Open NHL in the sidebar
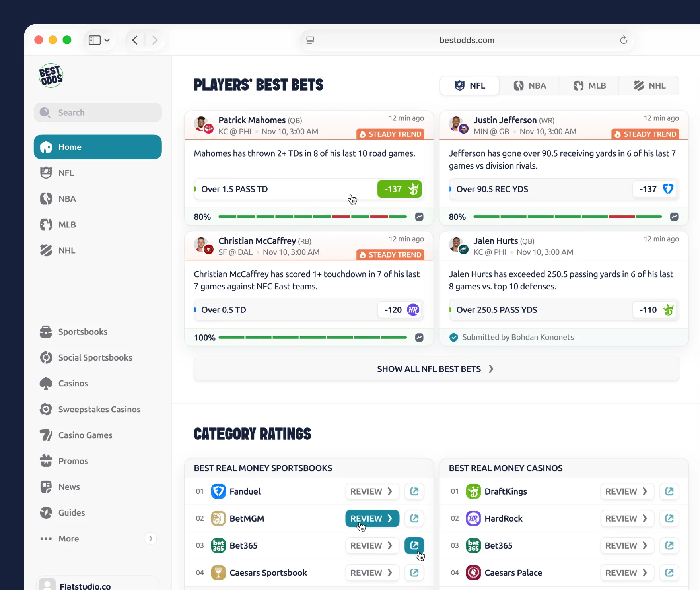The width and height of the screenshot is (700, 590). click(x=98, y=250)
